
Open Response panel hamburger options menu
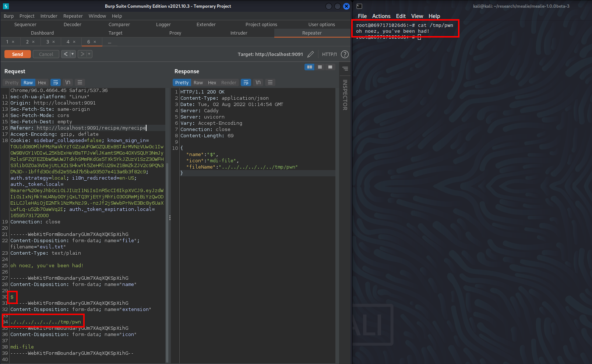point(270,82)
